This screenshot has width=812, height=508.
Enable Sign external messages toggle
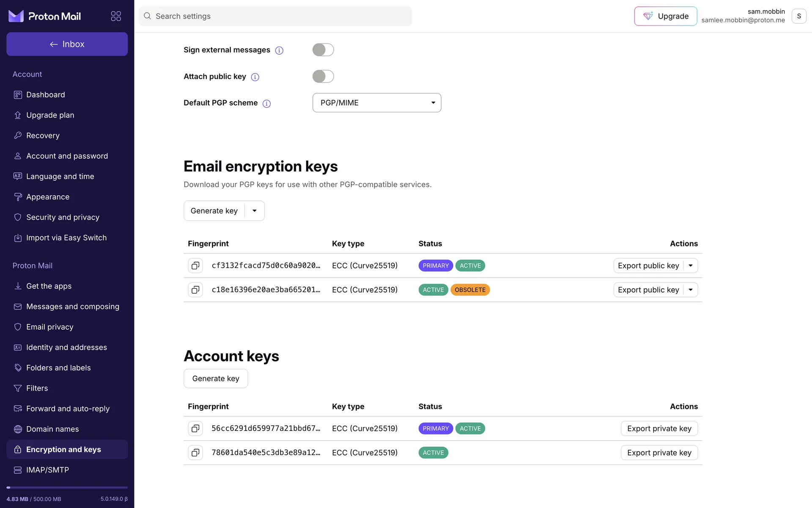click(x=323, y=50)
